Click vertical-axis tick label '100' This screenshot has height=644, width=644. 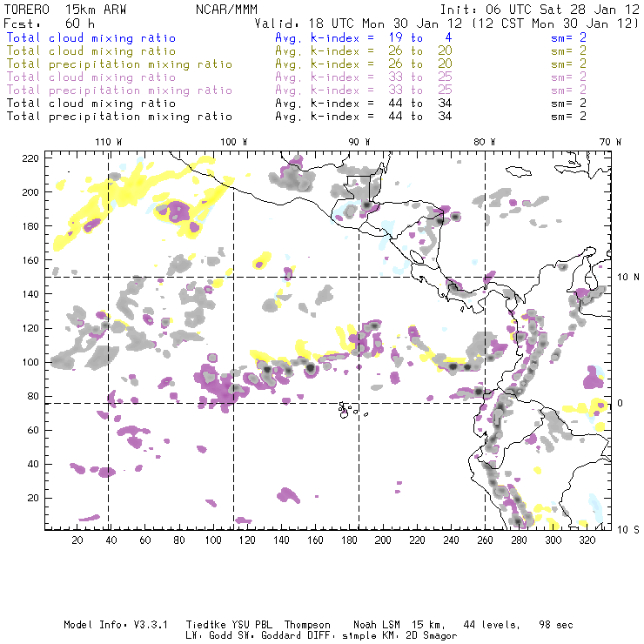(x=30, y=362)
